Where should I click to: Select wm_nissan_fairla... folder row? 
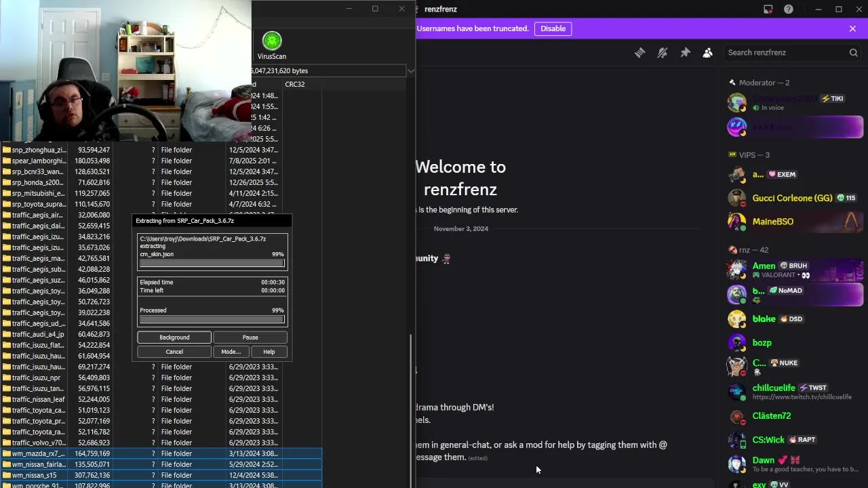pos(161,464)
